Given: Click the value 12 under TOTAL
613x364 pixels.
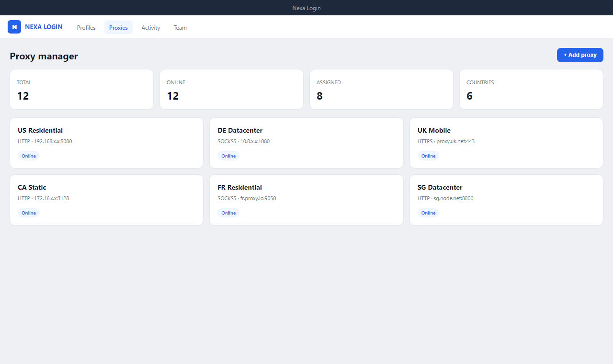Looking at the screenshot, I should [23, 96].
